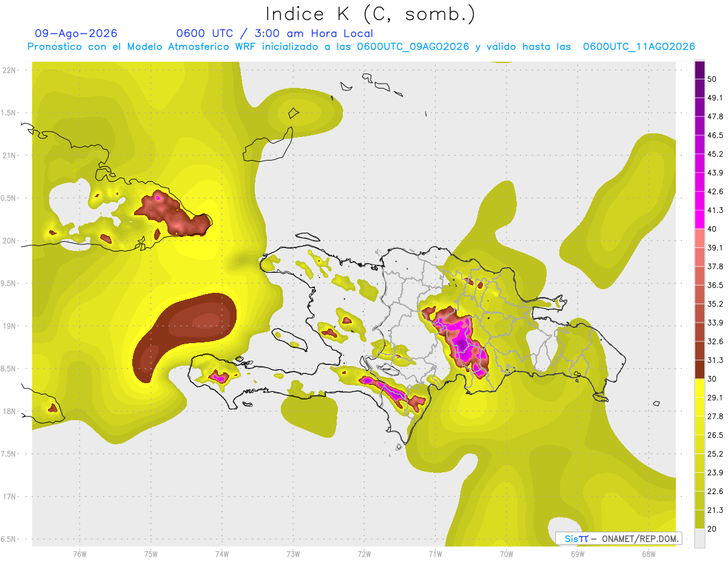The width and height of the screenshot is (728, 562).
Task: Click colorbar value "30"
Action: [712, 379]
